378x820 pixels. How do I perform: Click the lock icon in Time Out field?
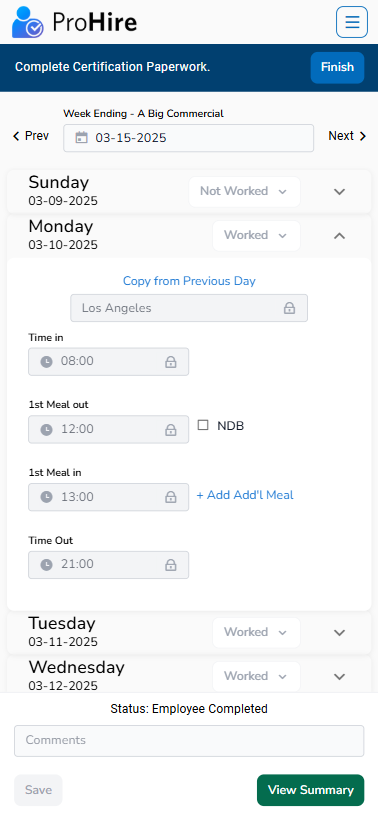pyautogui.click(x=170, y=565)
